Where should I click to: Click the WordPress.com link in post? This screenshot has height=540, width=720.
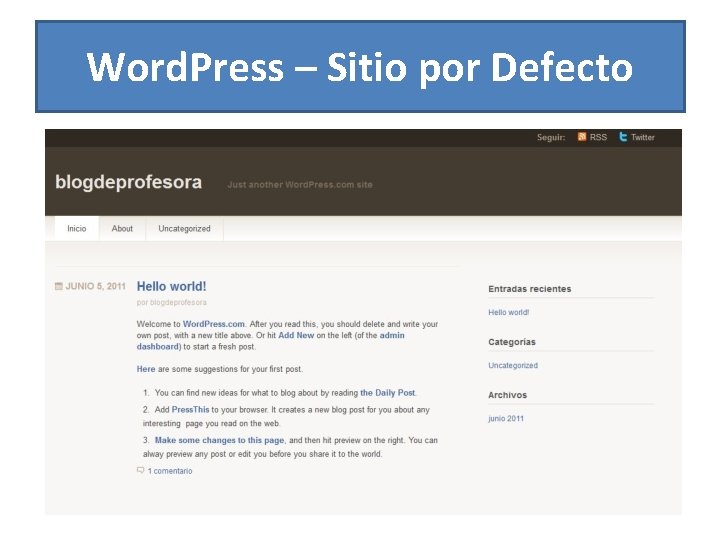coord(214,324)
